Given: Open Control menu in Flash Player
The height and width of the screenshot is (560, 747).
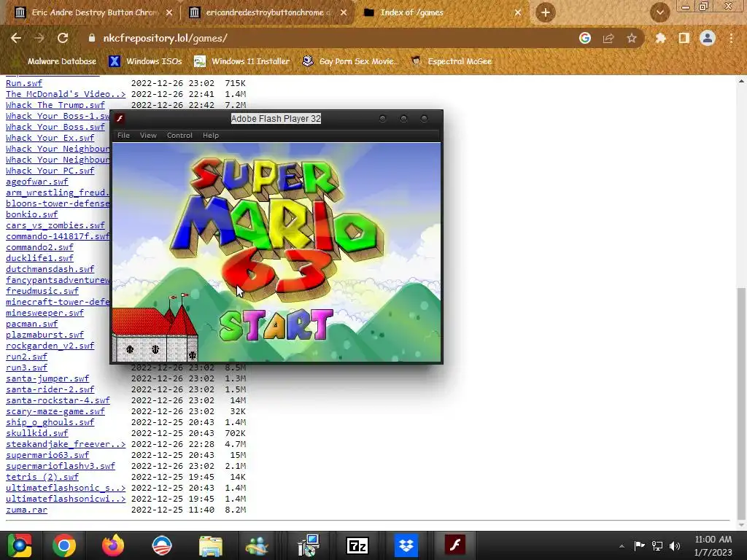Looking at the screenshot, I should [179, 135].
